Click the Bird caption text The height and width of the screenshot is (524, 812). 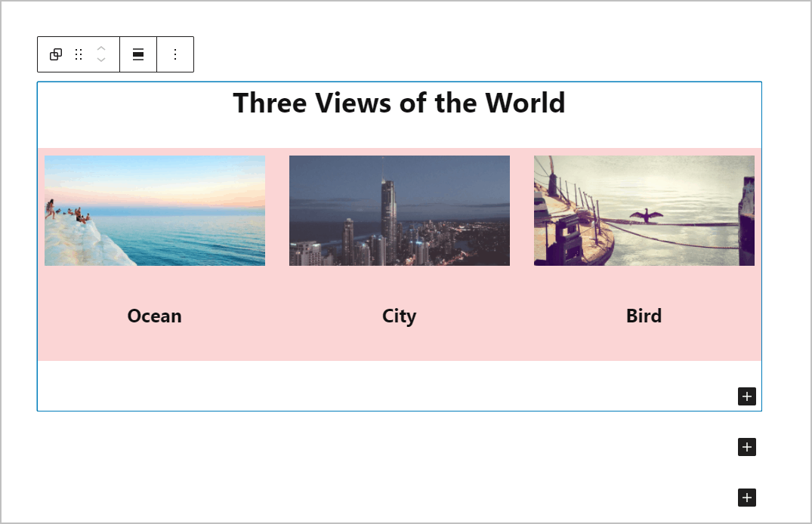pos(644,316)
